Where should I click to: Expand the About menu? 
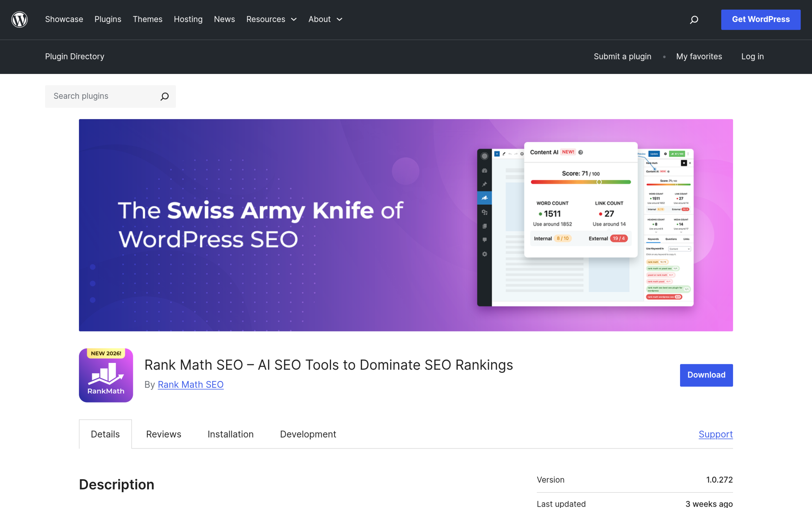click(x=325, y=19)
